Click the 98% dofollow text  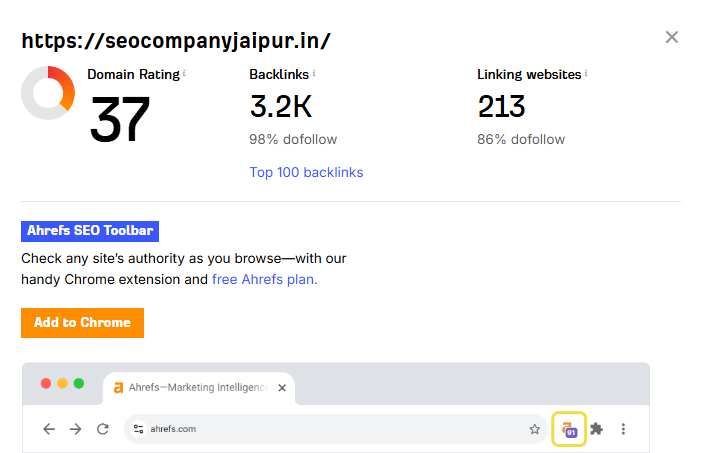click(293, 139)
